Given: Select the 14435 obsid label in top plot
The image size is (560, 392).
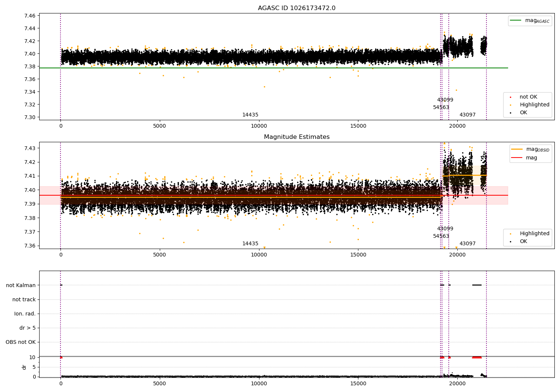Looking at the screenshot, I should tap(250, 115).
